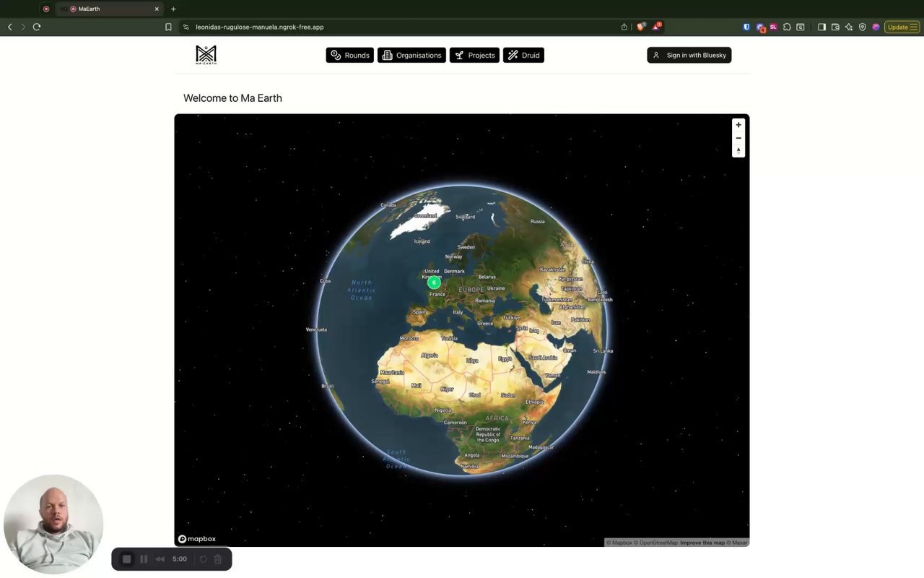
Task: Open the Druid page
Action: (523, 55)
